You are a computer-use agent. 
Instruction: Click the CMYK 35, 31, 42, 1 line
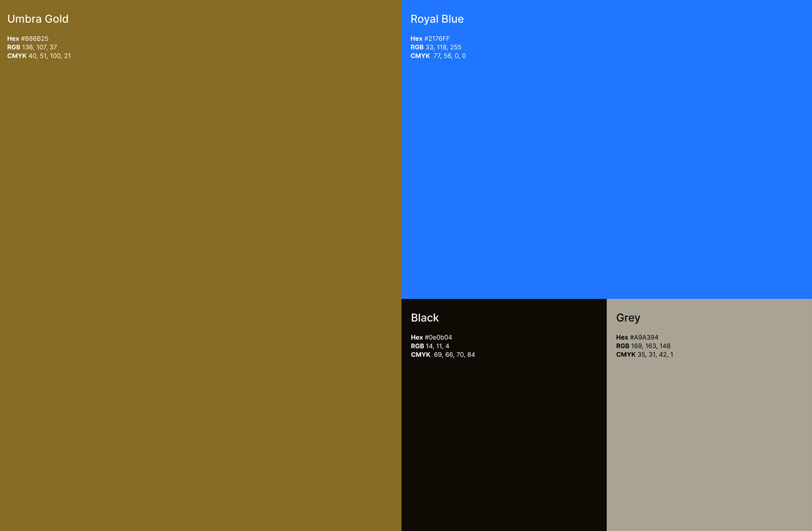[644, 355]
